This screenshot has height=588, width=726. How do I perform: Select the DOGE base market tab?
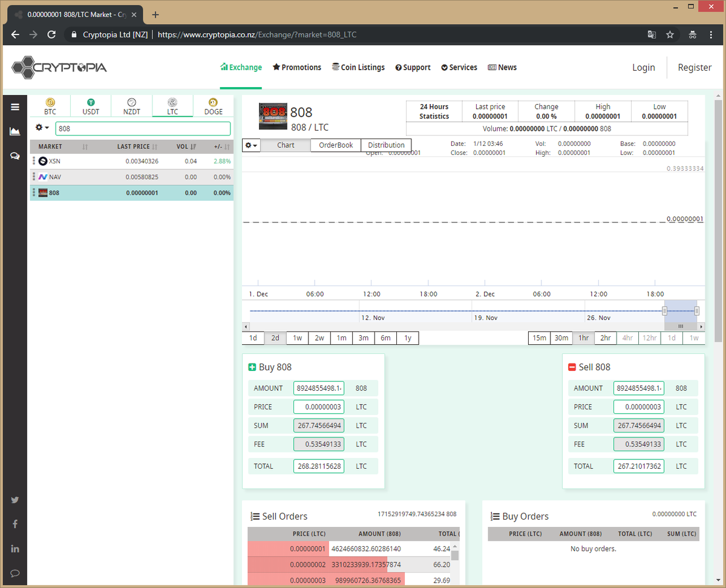pyautogui.click(x=213, y=106)
